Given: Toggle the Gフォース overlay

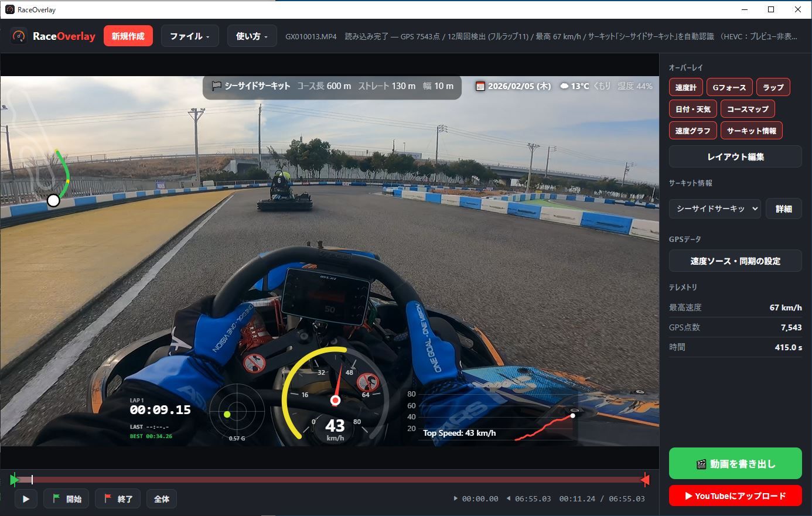Looking at the screenshot, I should (729, 87).
